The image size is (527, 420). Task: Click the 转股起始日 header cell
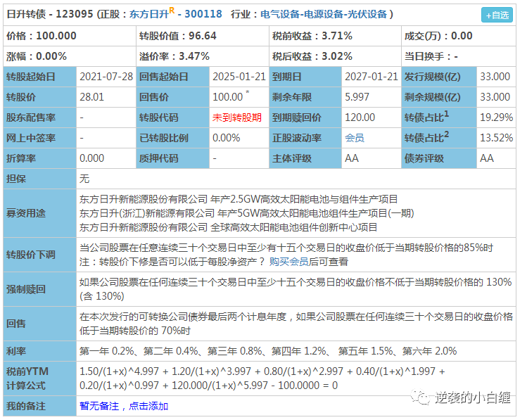point(39,77)
